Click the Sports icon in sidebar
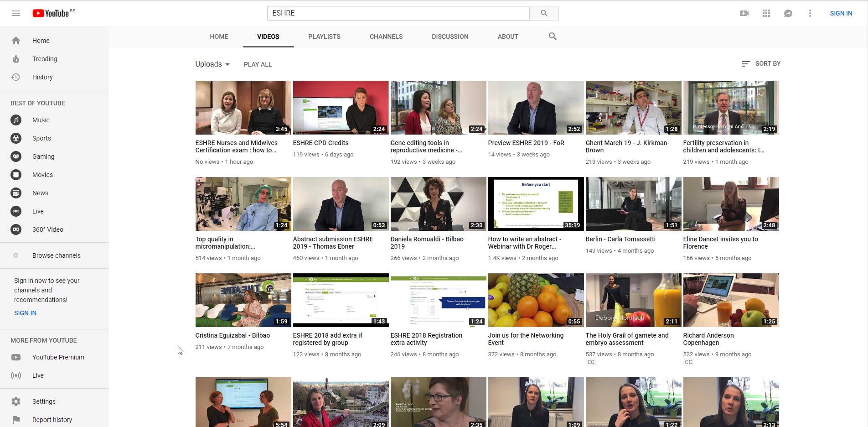 (16, 138)
